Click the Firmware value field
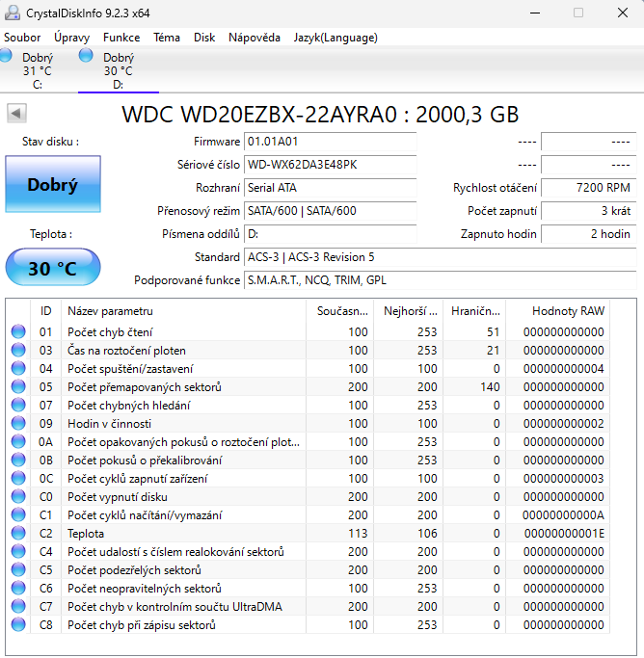Image resolution: width=644 pixels, height=658 pixels. pyautogui.click(x=331, y=142)
